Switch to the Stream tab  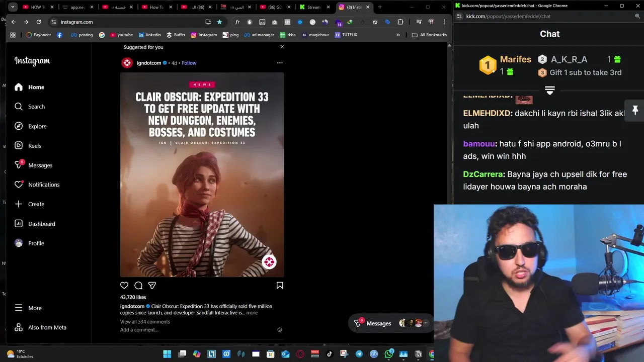pos(314,7)
